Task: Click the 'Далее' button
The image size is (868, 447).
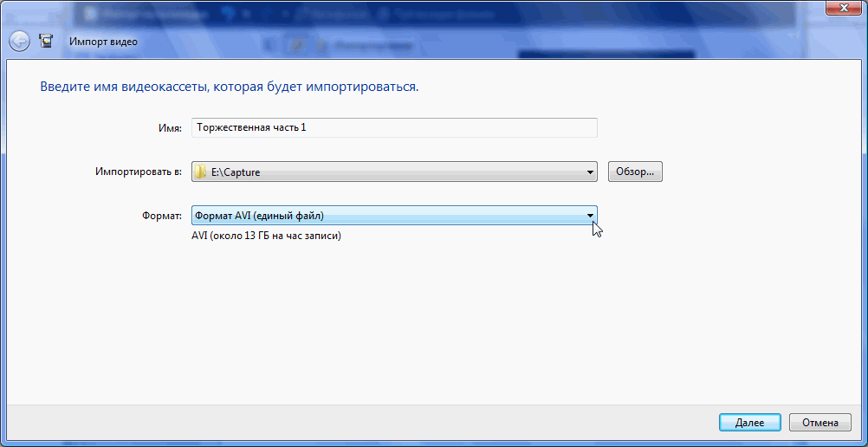Action: (x=749, y=423)
